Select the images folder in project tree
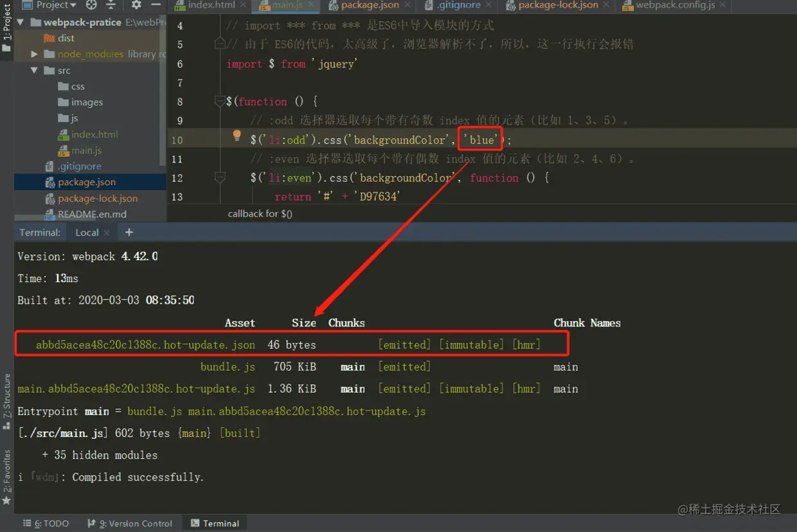The image size is (797, 532). (87, 102)
